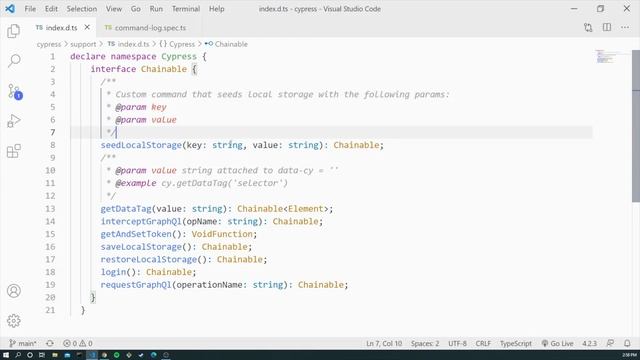Open Microsoft Edge from the taskbar

click(154, 355)
